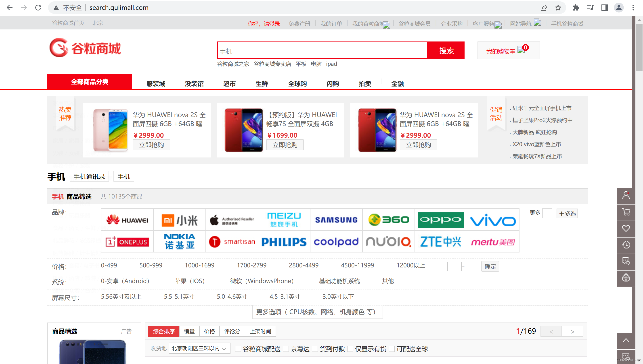643x364 pixels.
Task: Expand 更多选项 CPU核数 filter options
Action: point(317,312)
